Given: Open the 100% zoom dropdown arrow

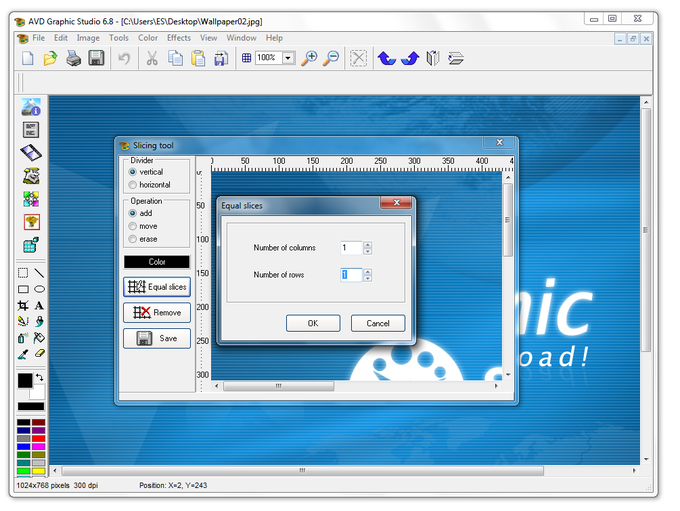Looking at the screenshot, I should pyautogui.click(x=288, y=58).
